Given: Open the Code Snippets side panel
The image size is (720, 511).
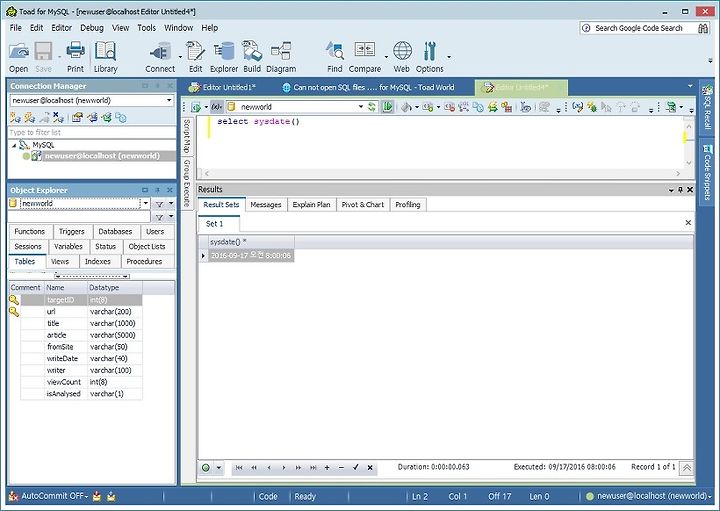Looking at the screenshot, I should coord(707,173).
